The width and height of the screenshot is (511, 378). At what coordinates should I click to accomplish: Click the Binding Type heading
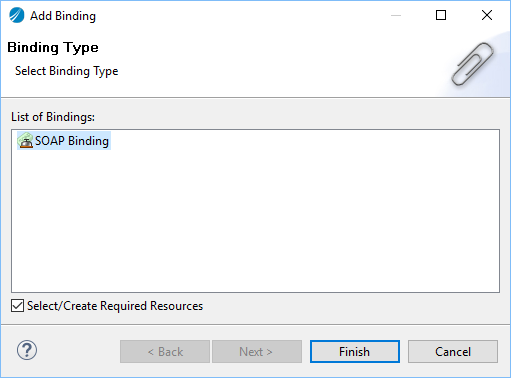tap(53, 48)
